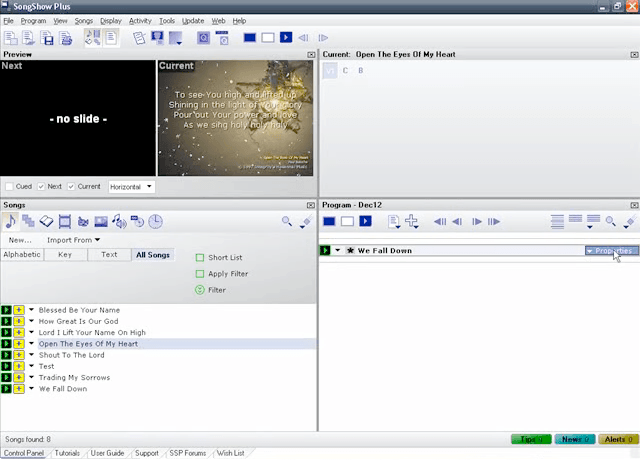Click the magnifier search icon in Program panel

click(611, 222)
